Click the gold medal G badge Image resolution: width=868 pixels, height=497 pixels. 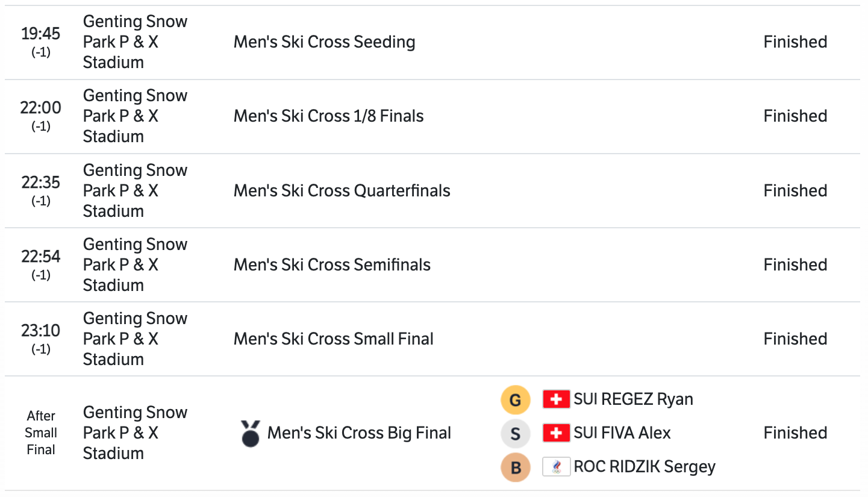click(515, 400)
